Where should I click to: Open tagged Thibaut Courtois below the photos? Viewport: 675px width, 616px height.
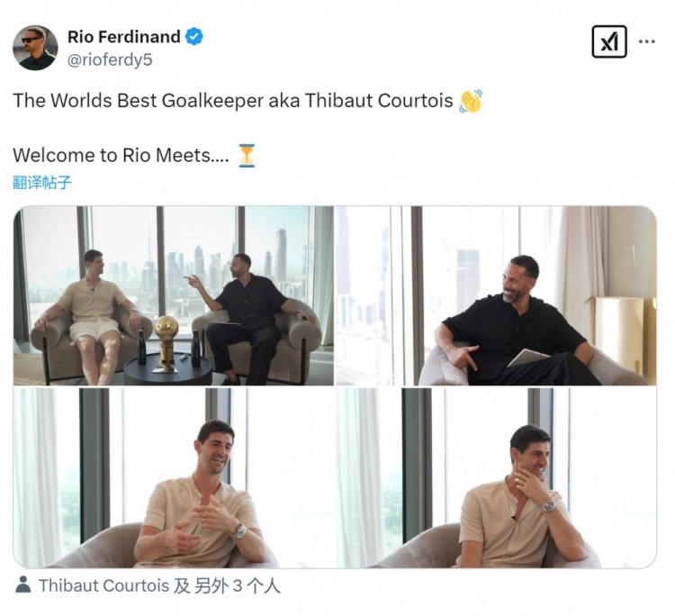103,586
